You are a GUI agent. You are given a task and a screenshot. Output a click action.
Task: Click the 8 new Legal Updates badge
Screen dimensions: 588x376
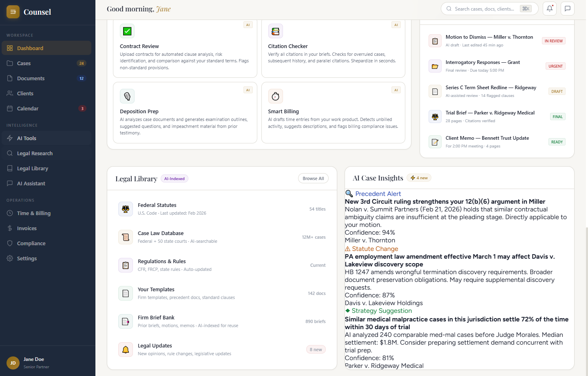316,350
